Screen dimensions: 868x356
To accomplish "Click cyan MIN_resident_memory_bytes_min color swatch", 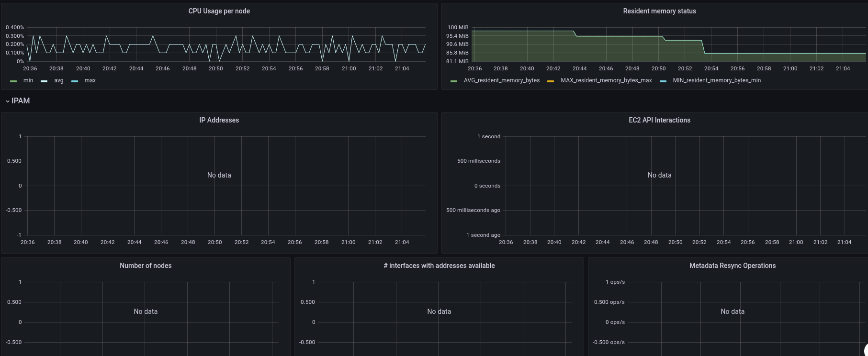I will [x=663, y=81].
